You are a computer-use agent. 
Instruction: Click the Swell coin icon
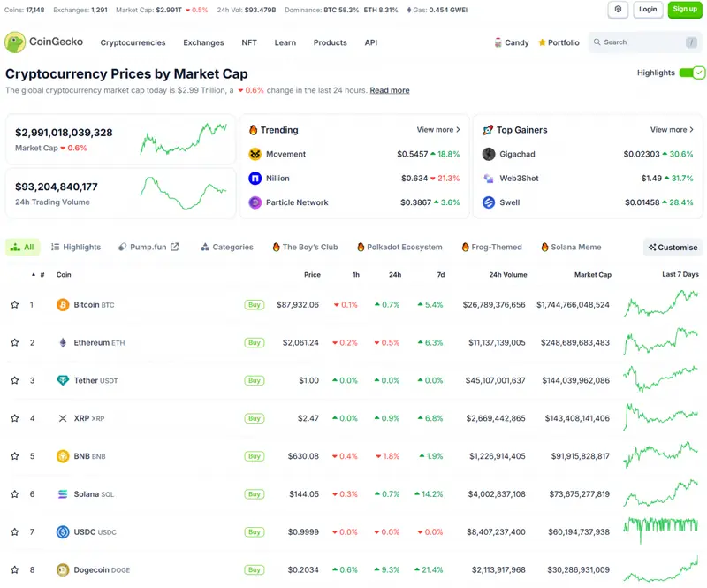(489, 202)
